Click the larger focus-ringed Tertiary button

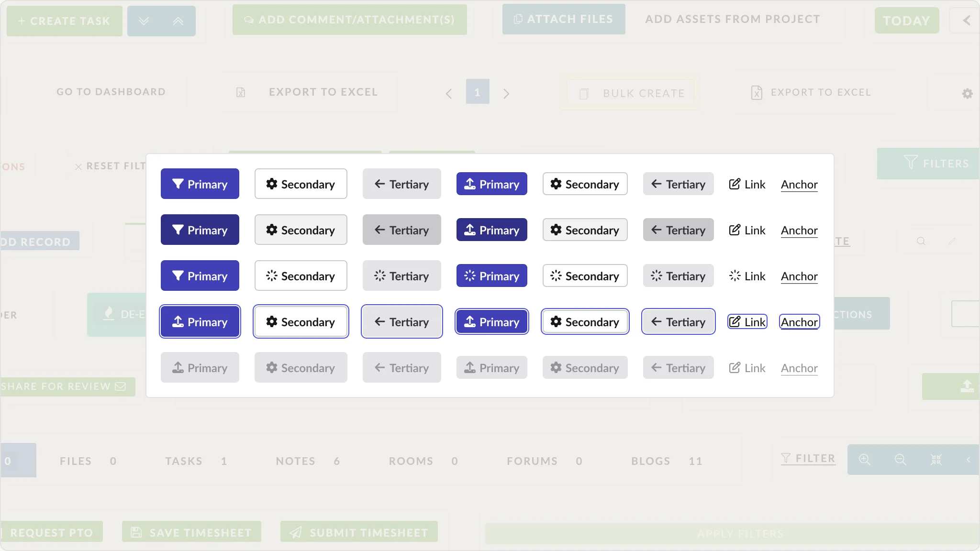coord(402,321)
